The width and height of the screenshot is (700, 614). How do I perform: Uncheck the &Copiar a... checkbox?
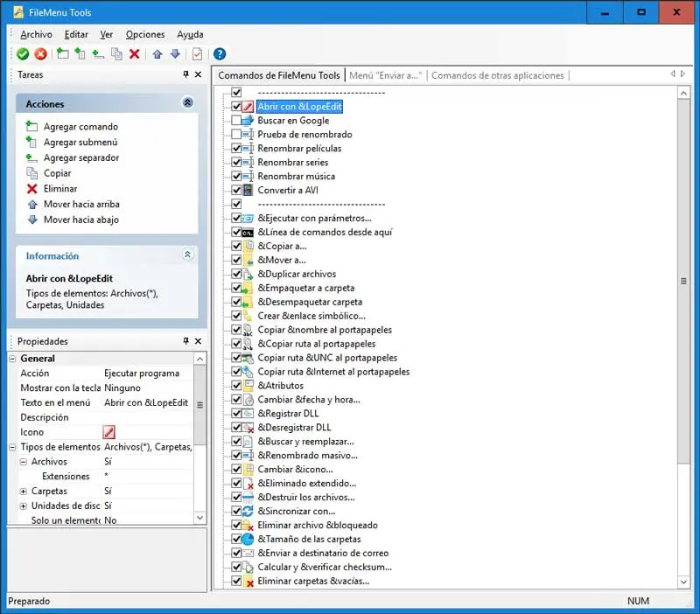[236, 246]
